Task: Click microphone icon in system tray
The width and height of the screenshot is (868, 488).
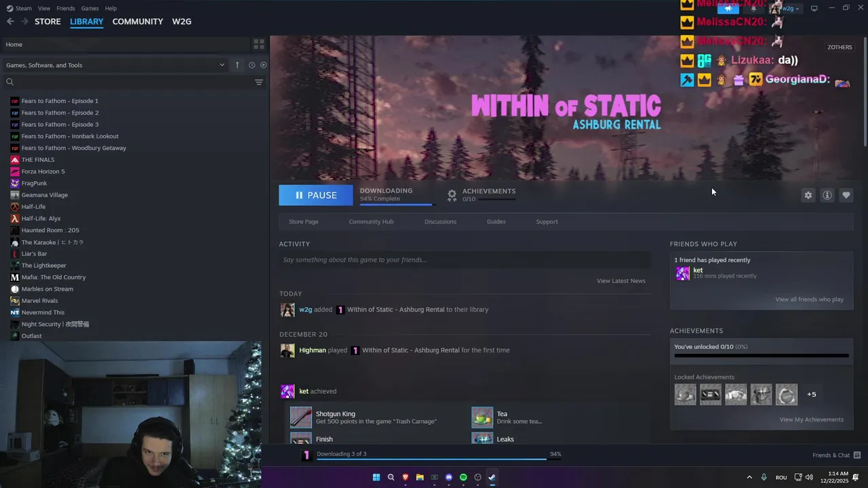Action: pyautogui.click(x=764, y=477)
